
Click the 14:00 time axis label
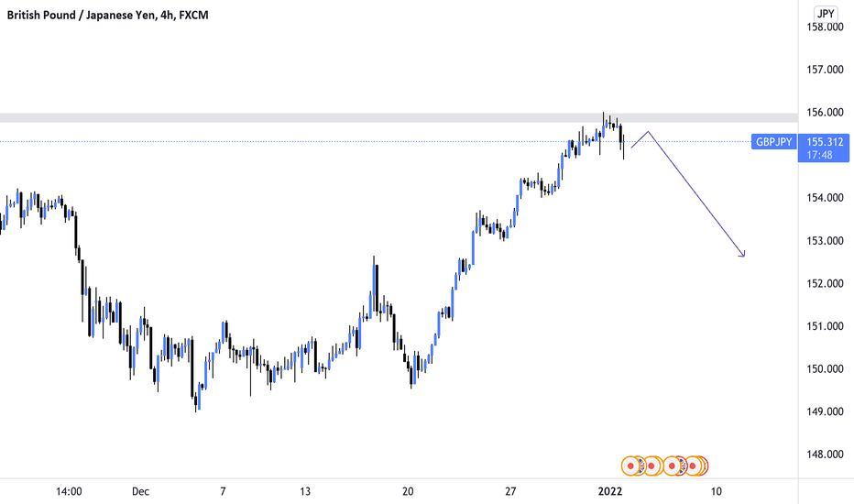coord(69,491)
